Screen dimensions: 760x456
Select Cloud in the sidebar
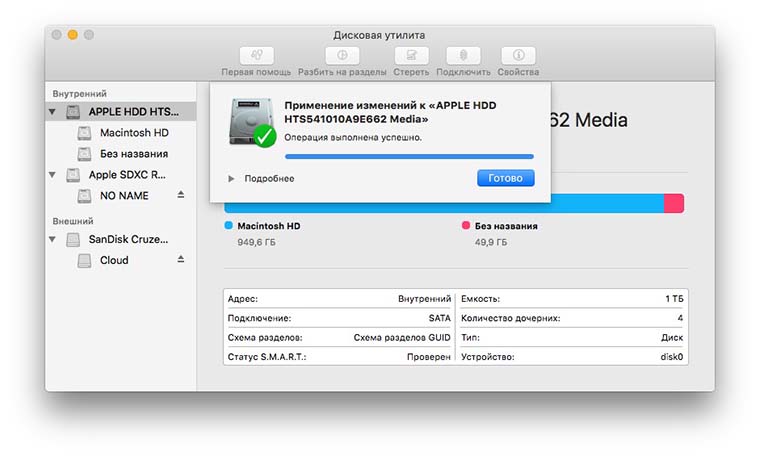click(x=114, y=261)
